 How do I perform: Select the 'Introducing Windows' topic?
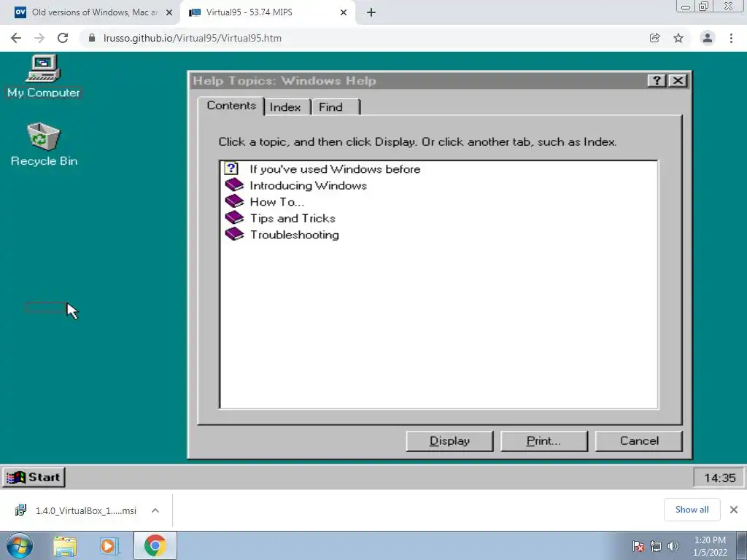(309, 185)
